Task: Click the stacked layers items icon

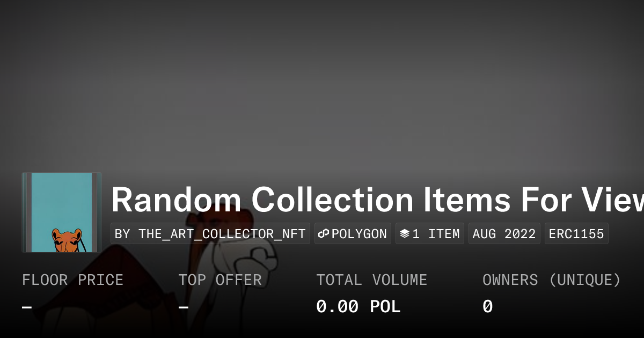Action: (405, 234)
